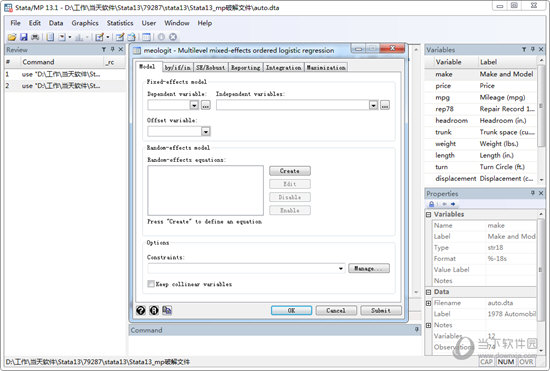Switch to Maximization tab

pos(326,67)
